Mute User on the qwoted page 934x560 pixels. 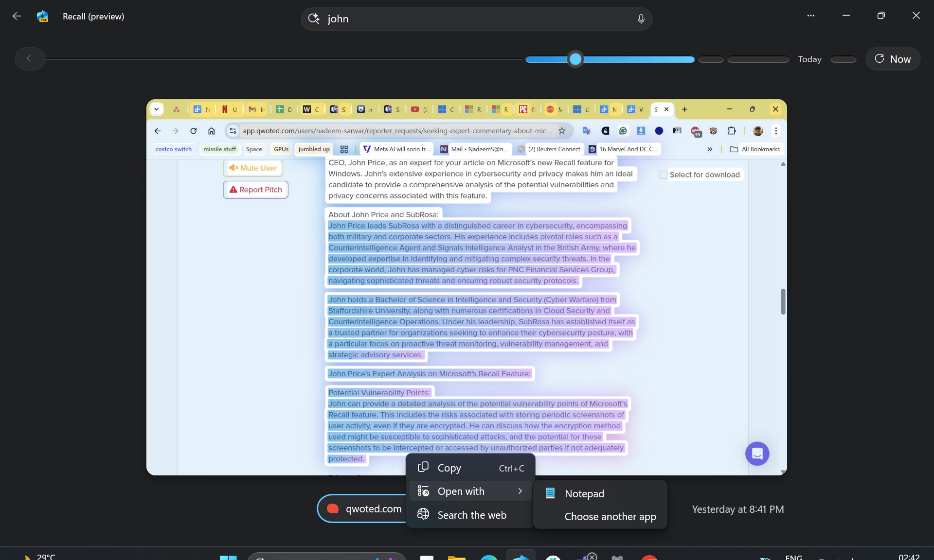[x=252, y=168]
